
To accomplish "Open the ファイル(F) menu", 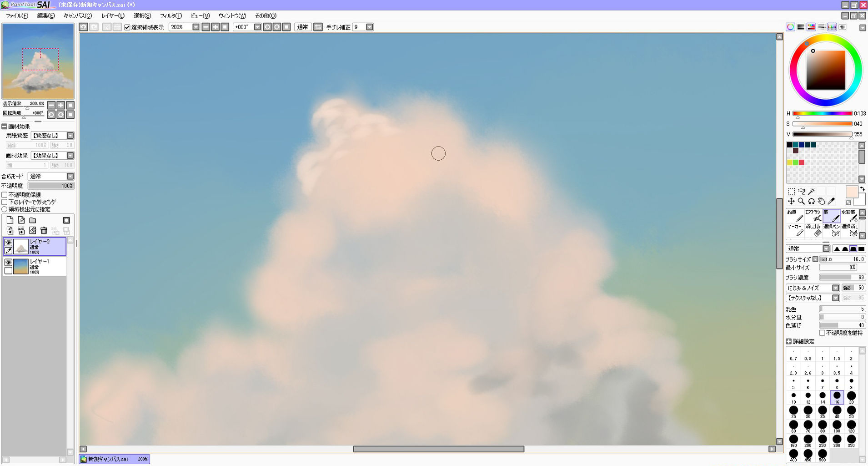I will pos(17,16).
